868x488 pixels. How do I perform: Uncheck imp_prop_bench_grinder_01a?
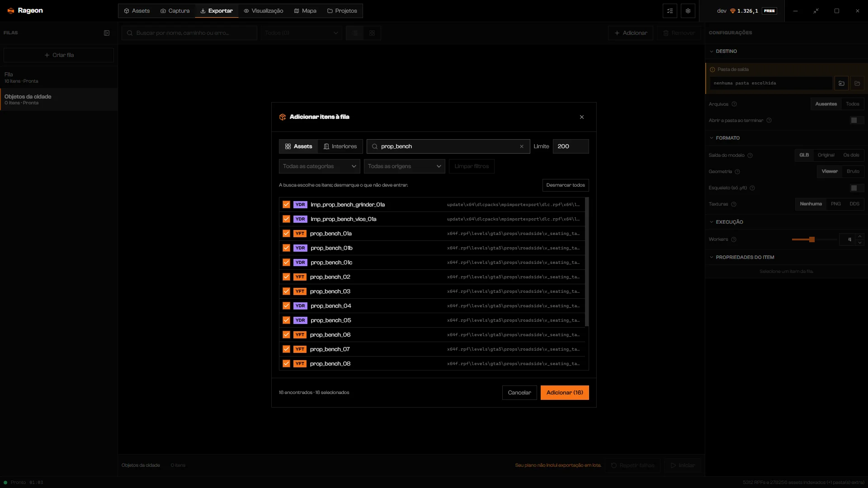(286, 205)
